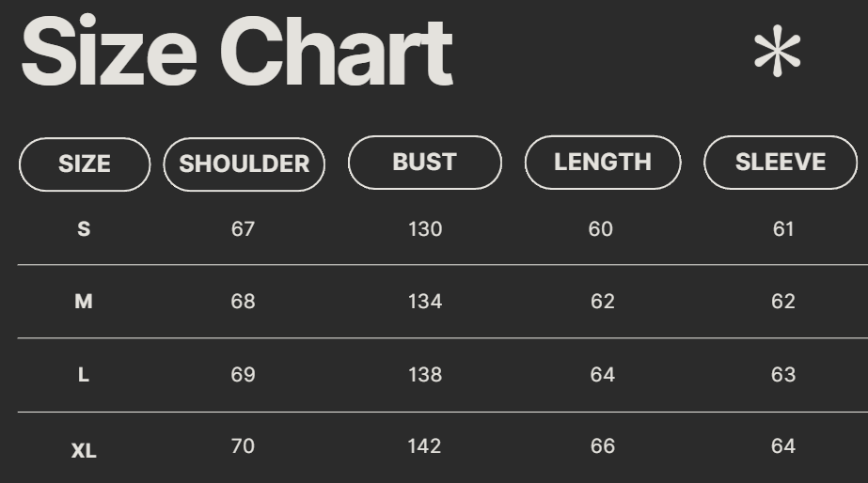The image size is (868, 483).
Task: Click bust measurement 138 in L row
Action: [x=425, y=375]
